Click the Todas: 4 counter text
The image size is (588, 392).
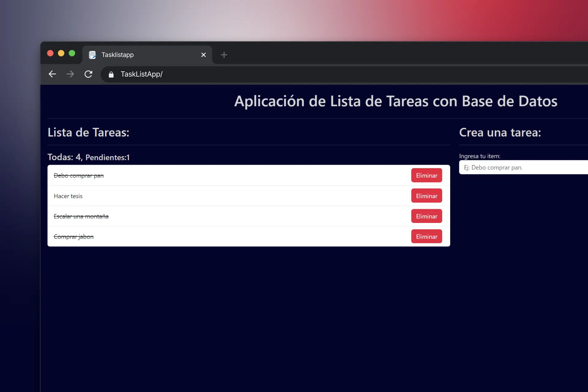65,157
